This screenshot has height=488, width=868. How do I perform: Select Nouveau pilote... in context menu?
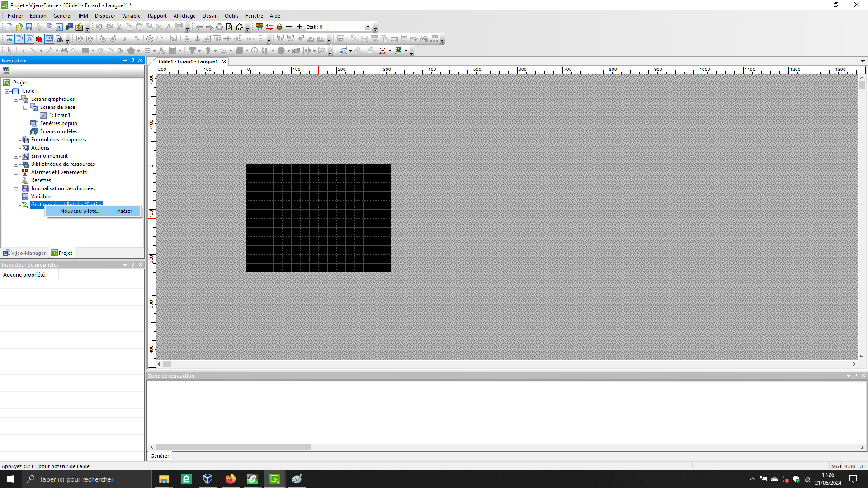pos(80,211)
